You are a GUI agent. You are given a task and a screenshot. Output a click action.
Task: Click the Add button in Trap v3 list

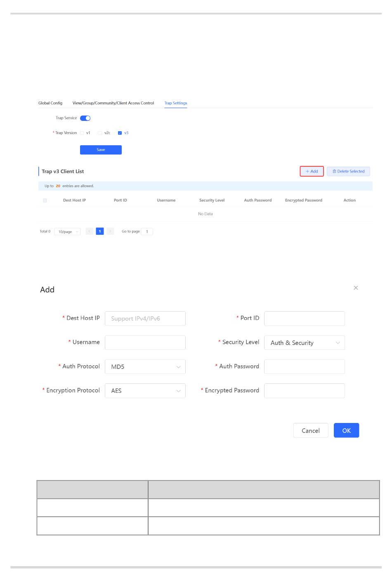point(312,171)
